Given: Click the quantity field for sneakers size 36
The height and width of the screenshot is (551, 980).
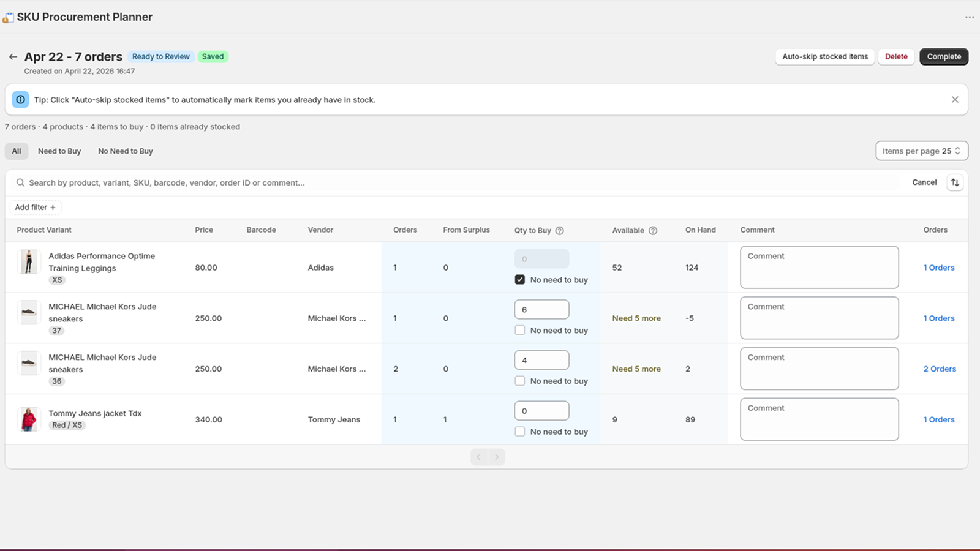Looking at the screenshot, I should (x=541, y=361).
